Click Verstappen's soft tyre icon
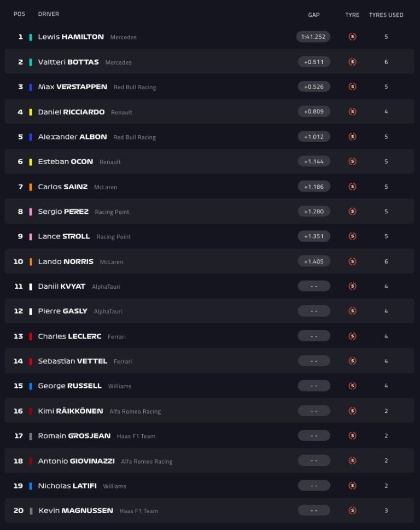This screenshot has height=530, width=420. 352,86
